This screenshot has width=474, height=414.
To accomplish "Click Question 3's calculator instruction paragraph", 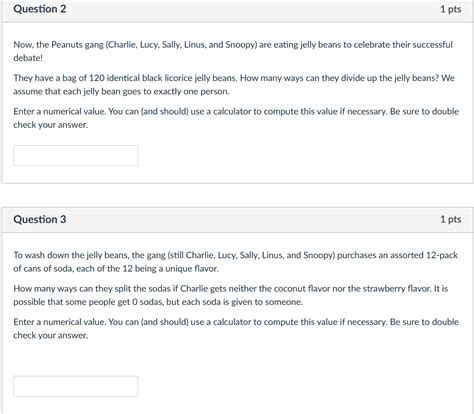I will (236, 328).
